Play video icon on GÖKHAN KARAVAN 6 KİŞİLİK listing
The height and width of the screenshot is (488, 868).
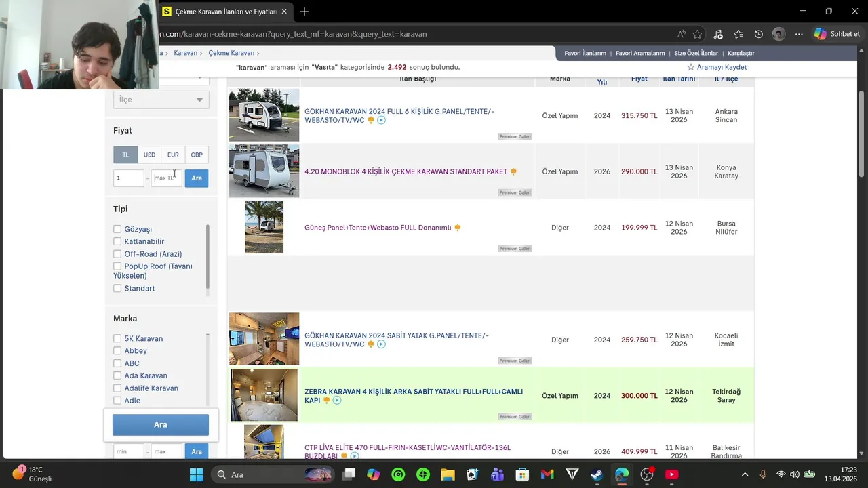click(x=381, y=120)
